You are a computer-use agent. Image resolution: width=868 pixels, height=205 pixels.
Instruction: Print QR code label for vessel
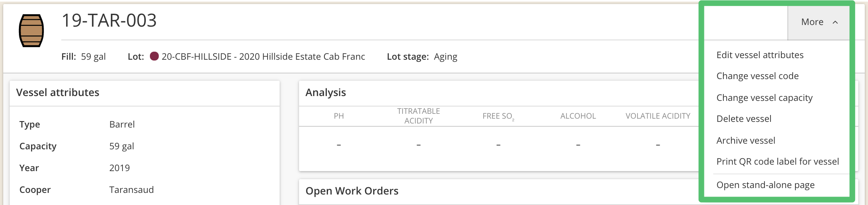click(x=778, y=161)
